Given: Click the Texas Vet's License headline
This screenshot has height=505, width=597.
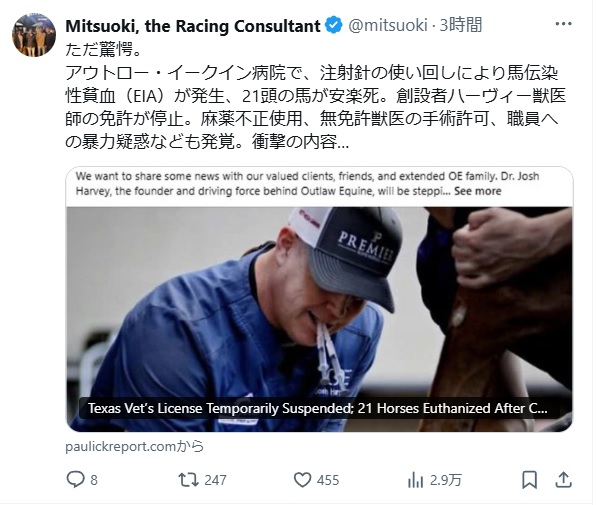Looking at the screenshot, I should click(318, 408).
